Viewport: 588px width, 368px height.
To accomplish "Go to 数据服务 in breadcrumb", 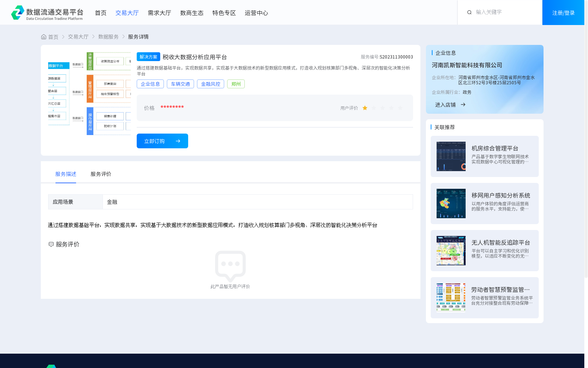I will (108, 37).
